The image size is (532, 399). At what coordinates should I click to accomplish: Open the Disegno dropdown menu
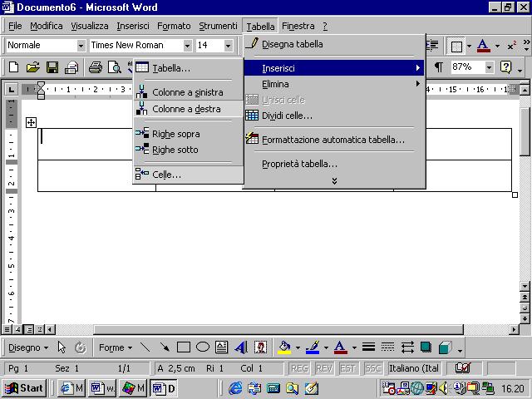[28, 347]
